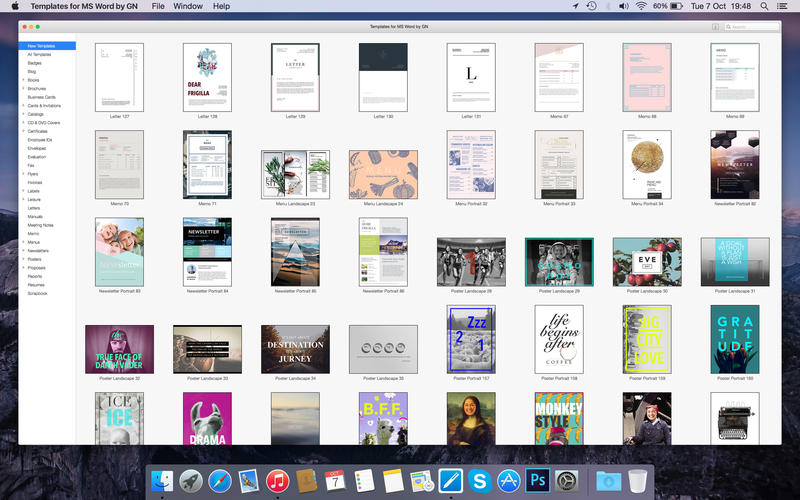Open the Help menu
This screenshot has height=500, width=800.
pyautogui.click(x=221, y=6)
